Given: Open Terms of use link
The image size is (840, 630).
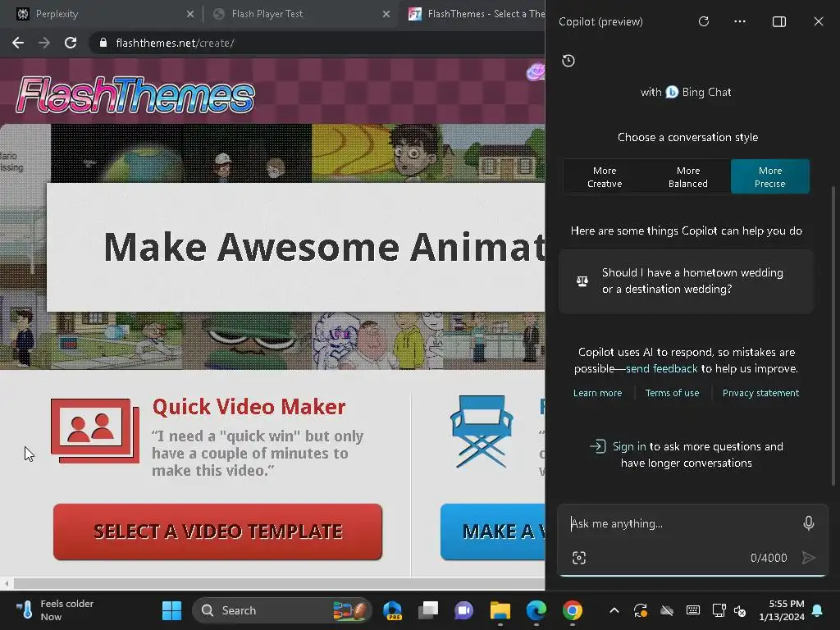Looking at the screenshot, I should pyautogui.click(x=672, y=393).
